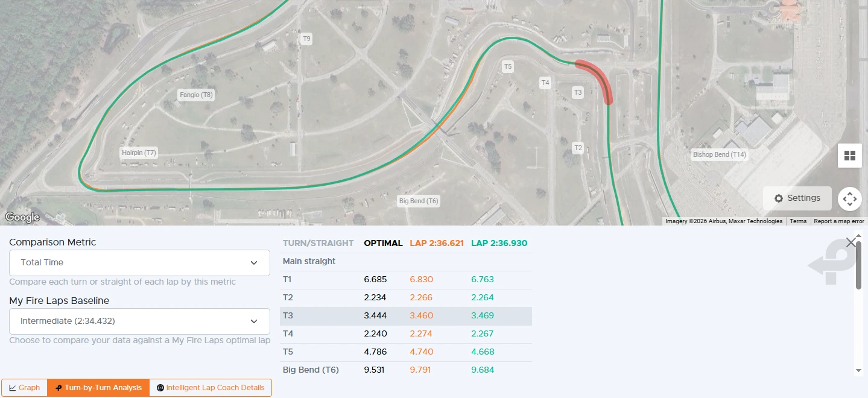
Task: Dismiss the analysis panel with the X
Action: pos(851,242)
